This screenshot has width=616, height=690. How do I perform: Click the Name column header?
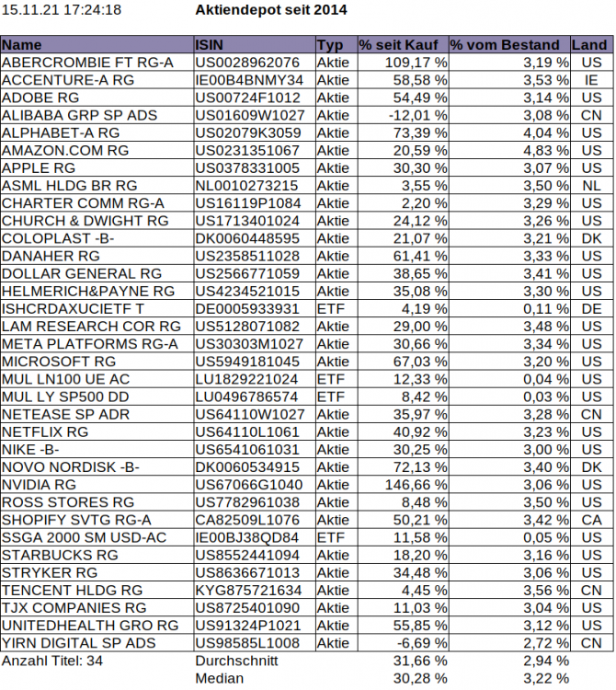pos(97,45)
